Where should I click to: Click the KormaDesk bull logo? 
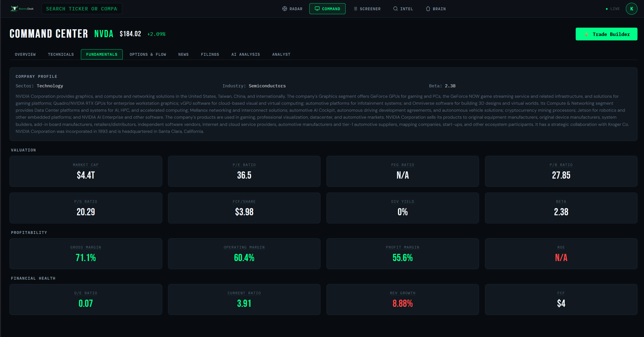coord(14,9)
